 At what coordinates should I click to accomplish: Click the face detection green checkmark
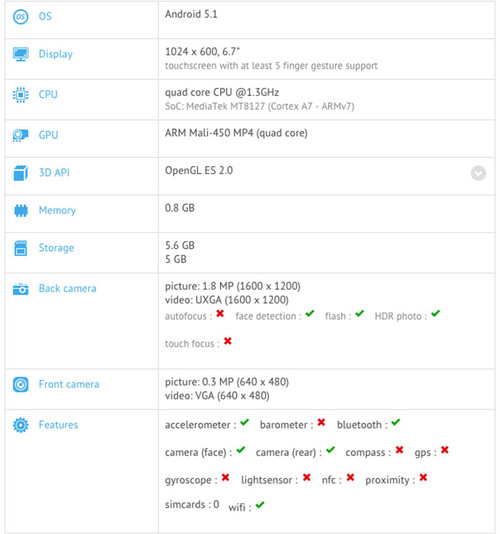pyautogui.click(x=310, y=313)
